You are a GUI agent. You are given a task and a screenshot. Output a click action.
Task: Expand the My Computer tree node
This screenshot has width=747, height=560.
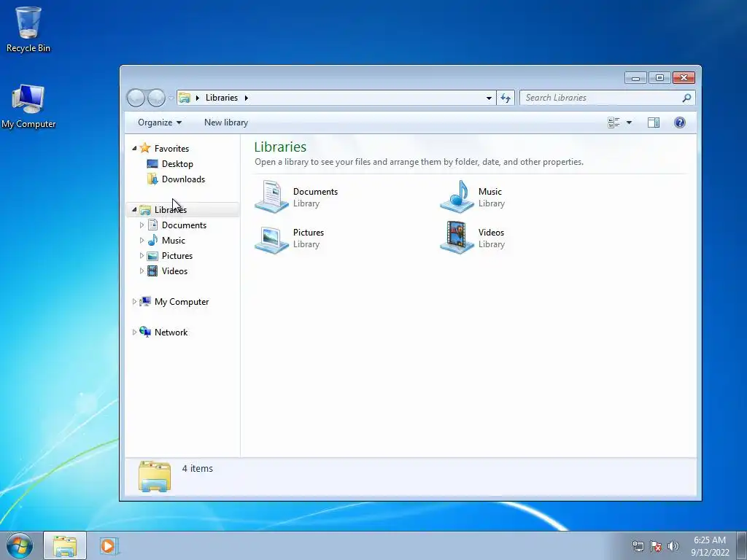point(134,301)
